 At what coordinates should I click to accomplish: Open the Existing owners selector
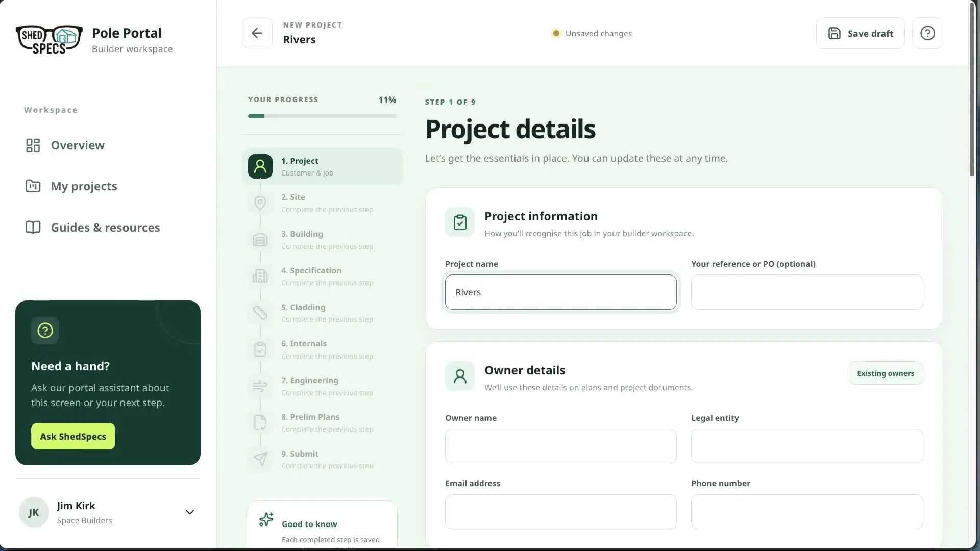tap(886, 373)
